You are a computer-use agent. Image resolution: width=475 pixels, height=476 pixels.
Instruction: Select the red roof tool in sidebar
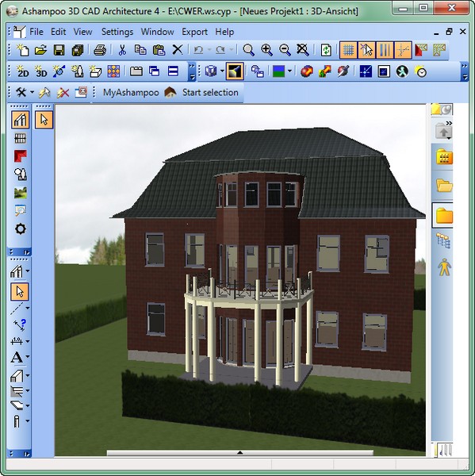21,156
